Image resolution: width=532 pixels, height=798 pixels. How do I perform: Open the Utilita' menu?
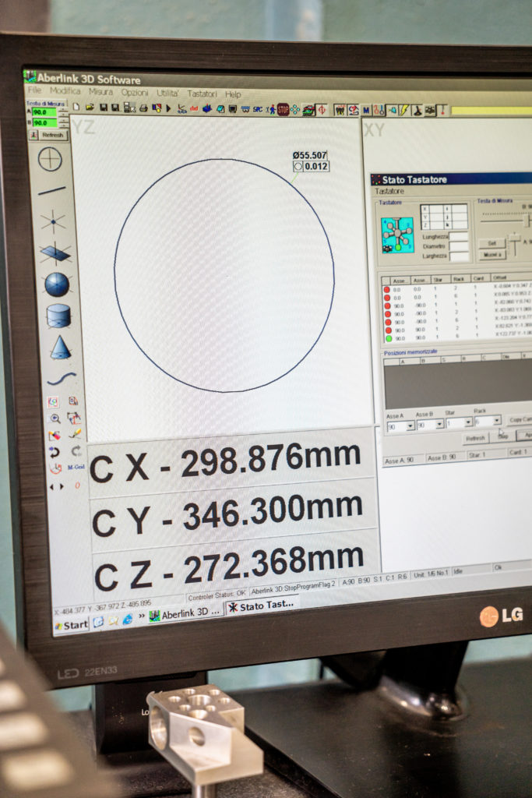(x=167, y=94)
